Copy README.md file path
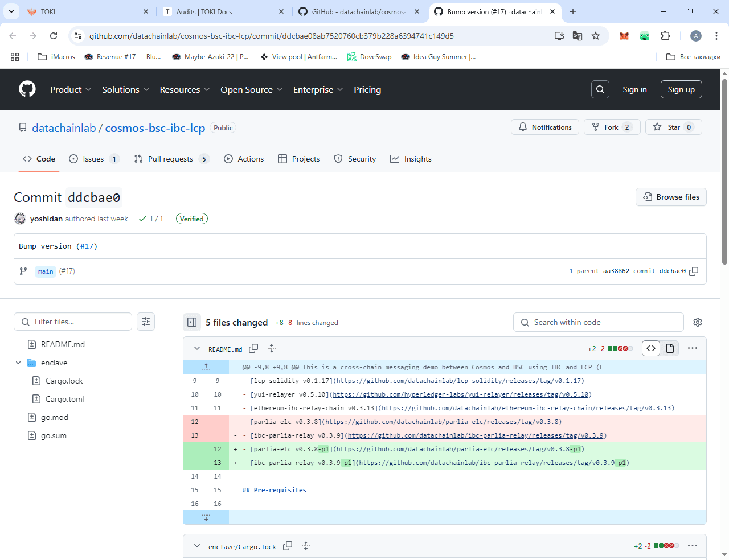The image size is (729, 560). point(253,348)
